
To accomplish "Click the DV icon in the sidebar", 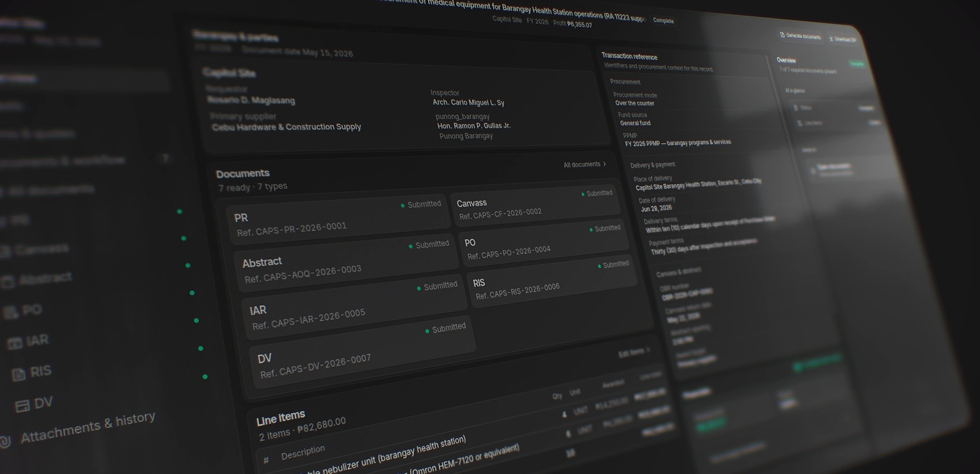I will coord(22,406).
